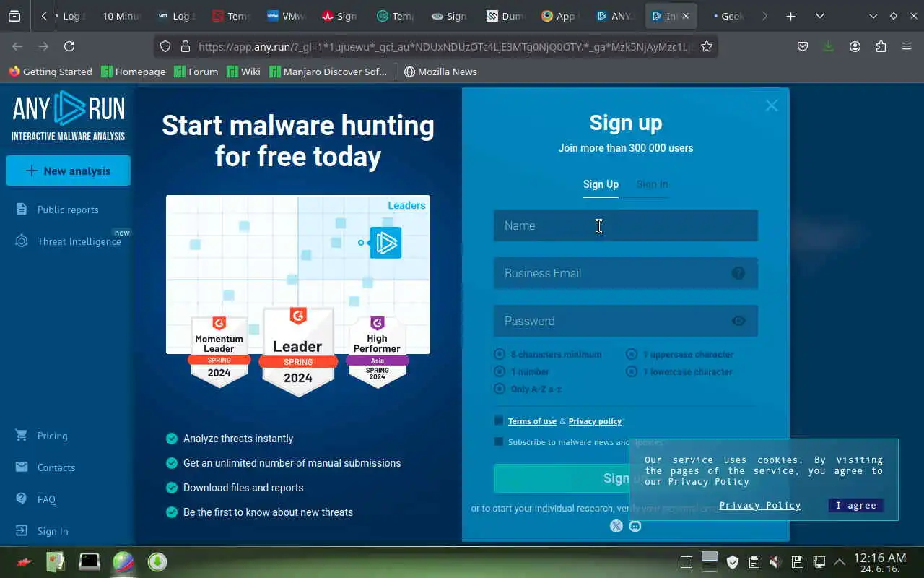Switch to the VMw tab
The width and height of the screenshot is (924, 578).
(286, 16)
